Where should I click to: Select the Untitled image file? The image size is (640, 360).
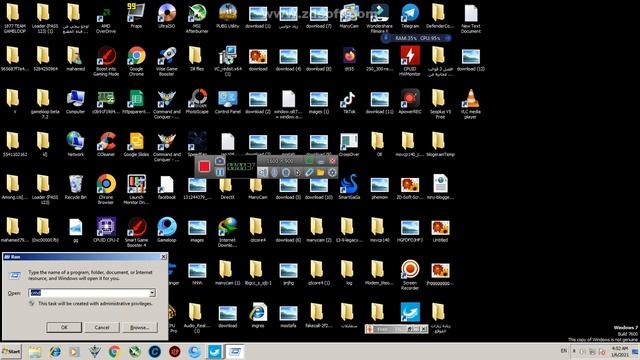tap(440, 230)
